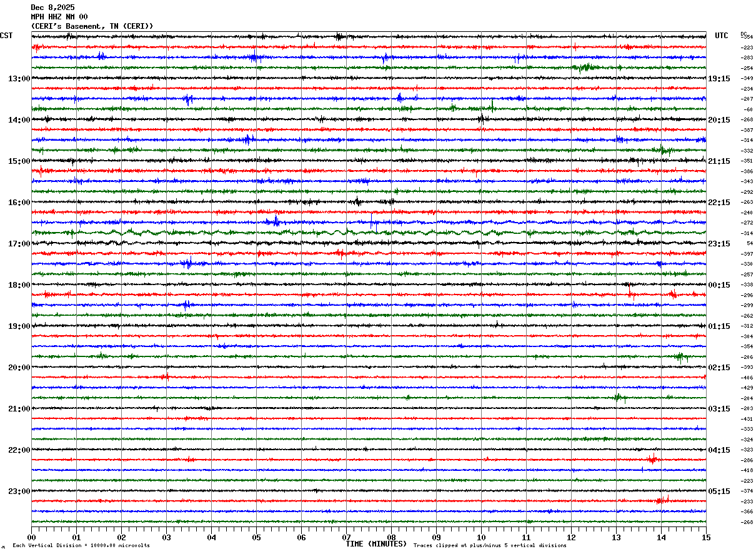Click minute tick label 01 on x-axis
The height and width of the screenshot is (554, 756).
coord(76,537)
